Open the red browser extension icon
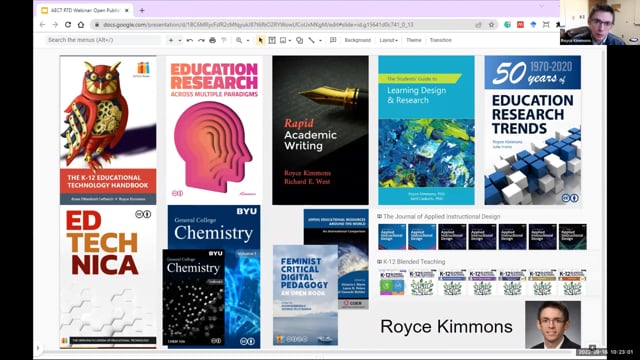 [520, 25]
